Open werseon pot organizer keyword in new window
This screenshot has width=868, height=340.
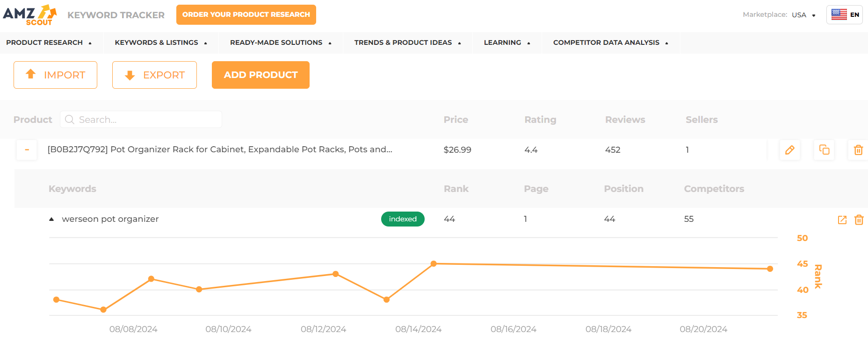tap(842, 220)
